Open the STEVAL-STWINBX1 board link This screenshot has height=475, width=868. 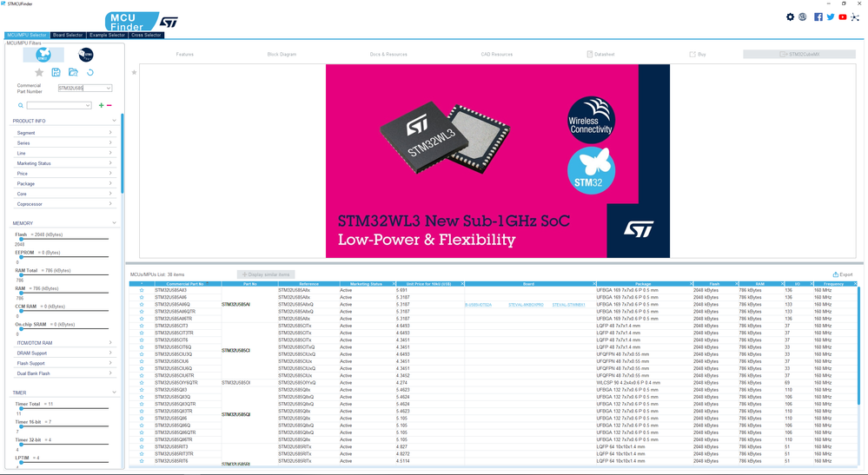(x=568, y=305)
